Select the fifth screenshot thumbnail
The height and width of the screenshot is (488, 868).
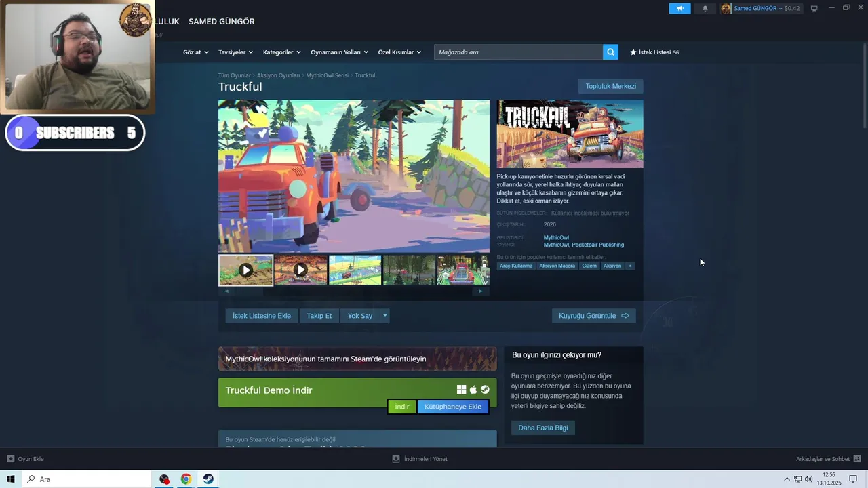point(463,270)
